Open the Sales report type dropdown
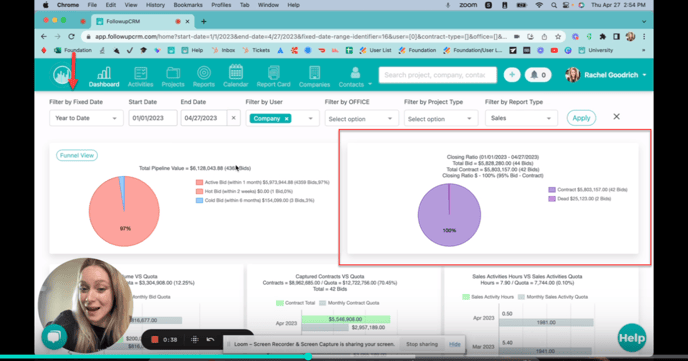This screenshot has width=688, height=361. [x=521, y=118]
